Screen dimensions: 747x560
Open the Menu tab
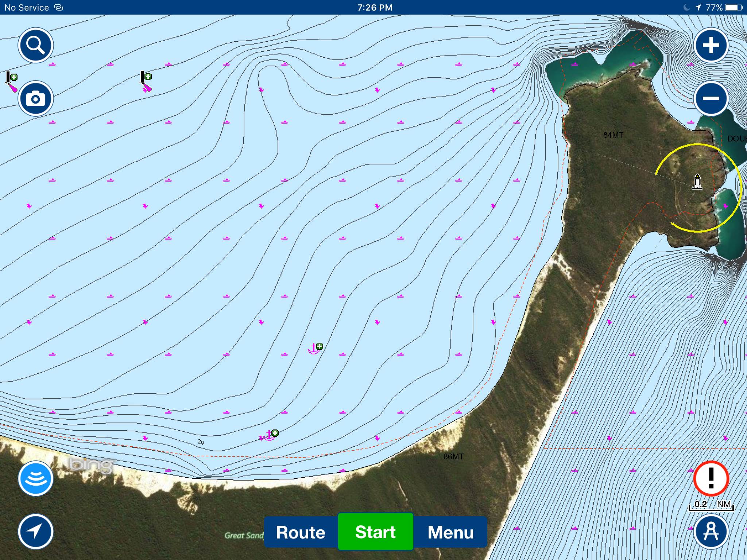pyautogui.click(x=450, y=532)
